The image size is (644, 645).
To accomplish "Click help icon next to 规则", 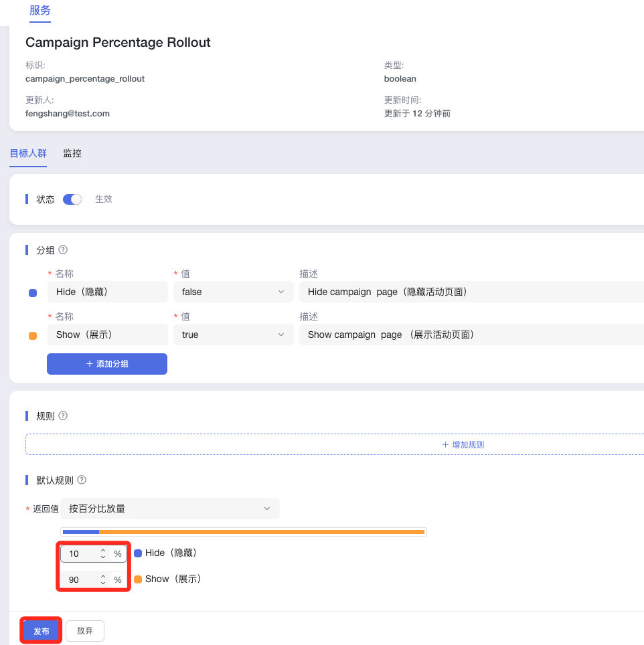I will point(63,416).
